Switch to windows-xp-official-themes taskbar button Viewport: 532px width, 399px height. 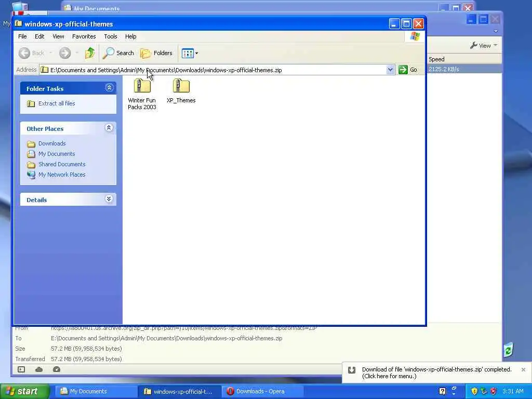click(x=179, y=391)
